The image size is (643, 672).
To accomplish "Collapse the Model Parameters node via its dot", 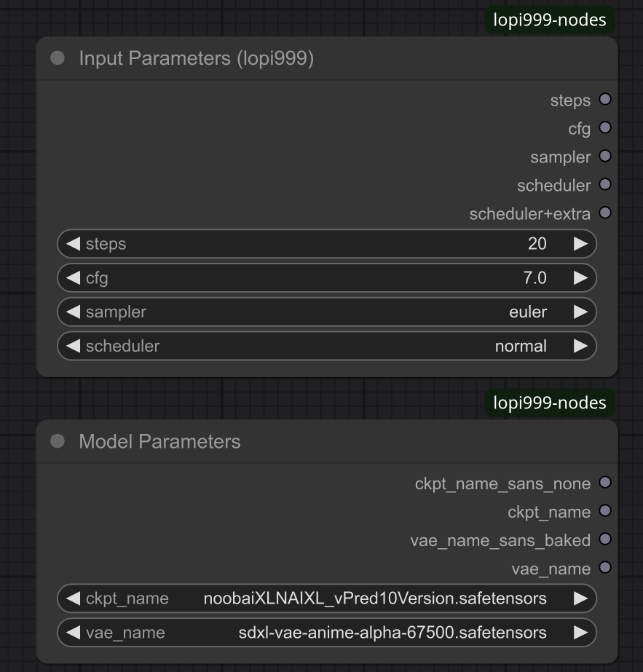I will click(58, 441).
